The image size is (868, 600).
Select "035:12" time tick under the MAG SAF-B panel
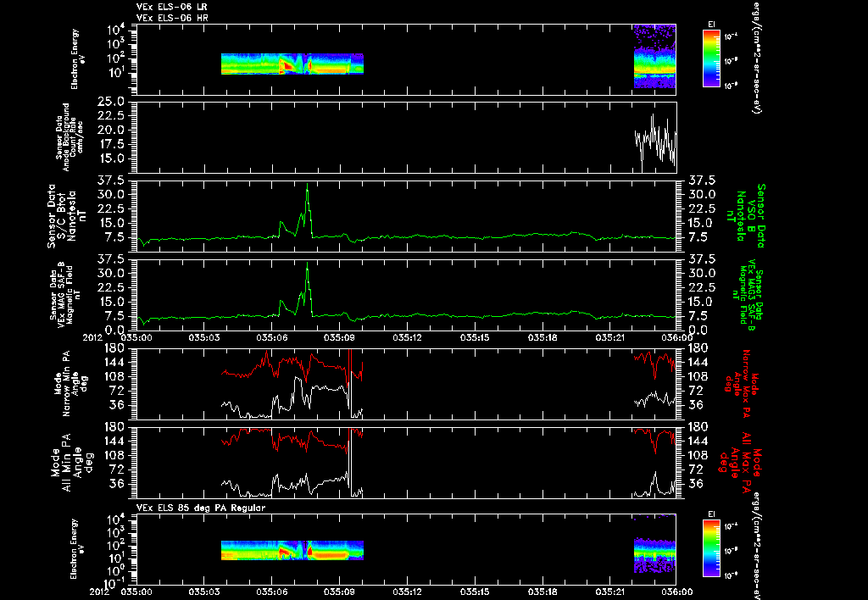[x=407, y=337]
